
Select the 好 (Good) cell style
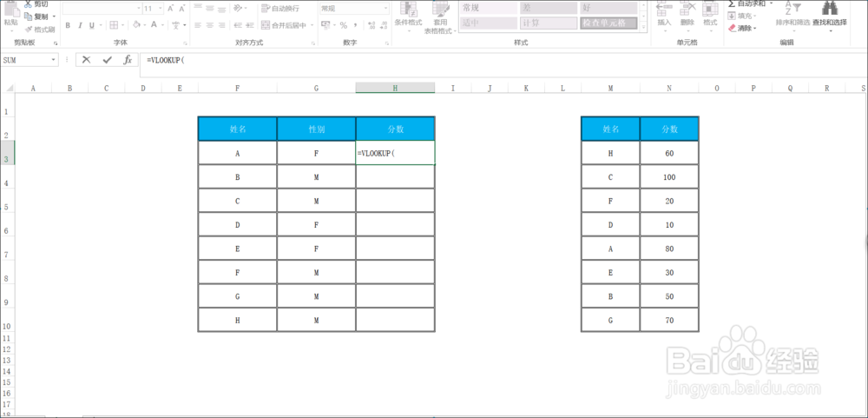click(x=608, y=9)
